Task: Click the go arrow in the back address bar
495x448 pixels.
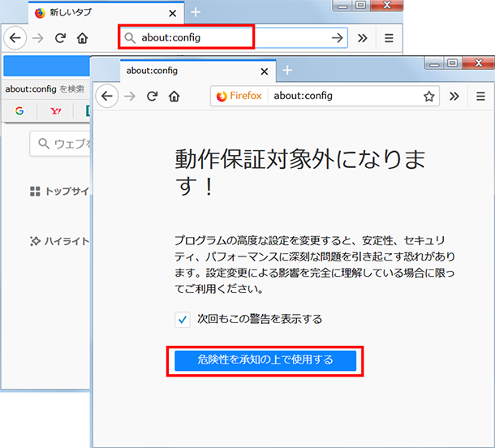Action: tap(337, 38)
